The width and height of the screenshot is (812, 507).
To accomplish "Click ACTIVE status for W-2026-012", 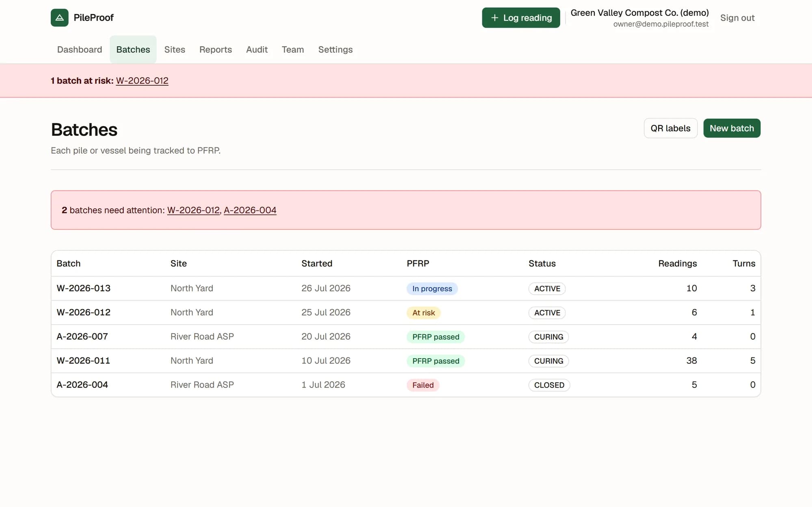I will click(547, 312).
